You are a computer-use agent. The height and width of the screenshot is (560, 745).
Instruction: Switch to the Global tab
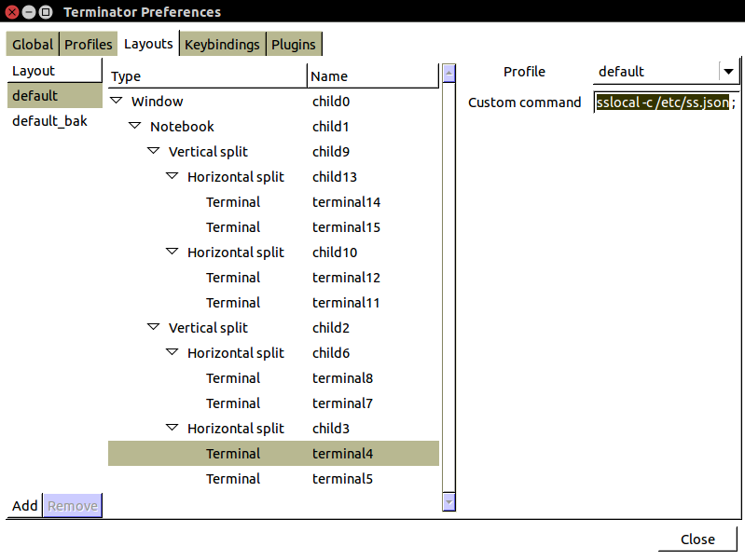[33, 44]
